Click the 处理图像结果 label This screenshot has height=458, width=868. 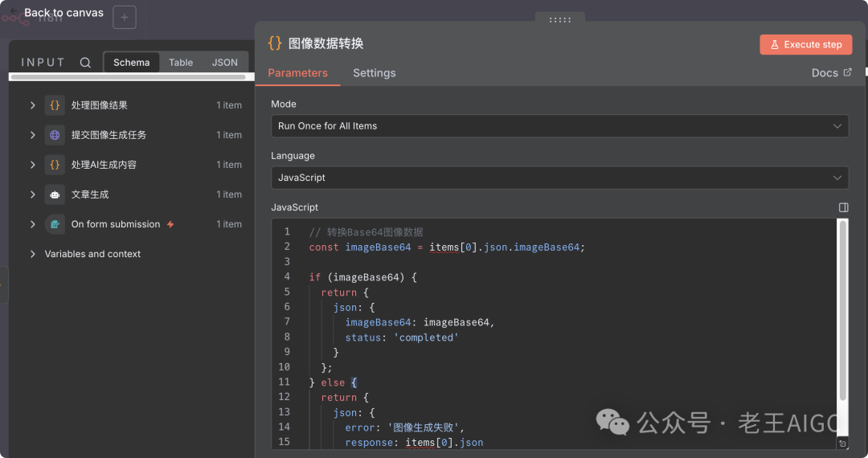[x=99, y=105]
